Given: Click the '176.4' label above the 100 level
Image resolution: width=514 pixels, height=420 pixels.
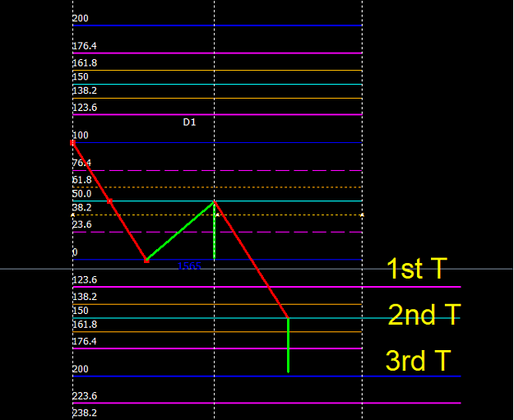Looking at the screenshot, I should click(x=85, y=45).
